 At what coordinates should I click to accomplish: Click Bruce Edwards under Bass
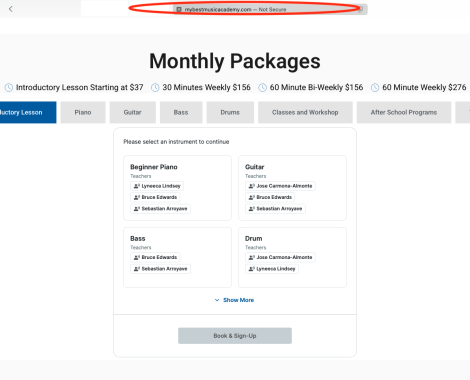[x=155, y=257]
